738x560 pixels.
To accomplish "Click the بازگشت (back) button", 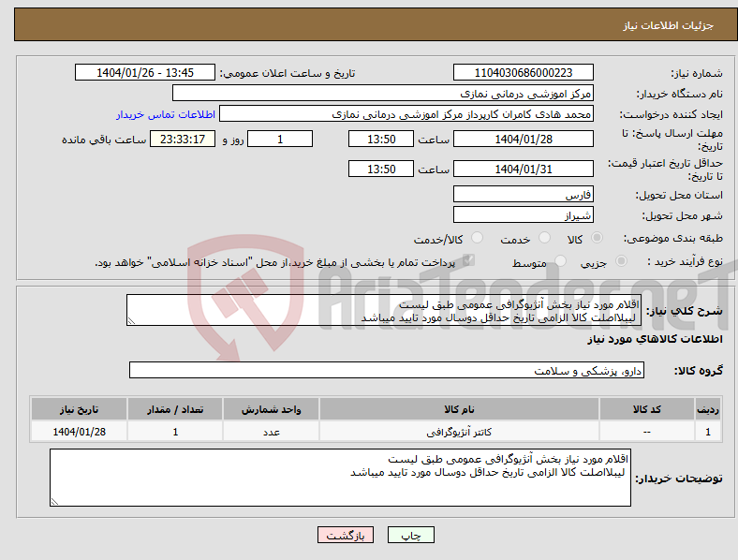I will (345, 535).
